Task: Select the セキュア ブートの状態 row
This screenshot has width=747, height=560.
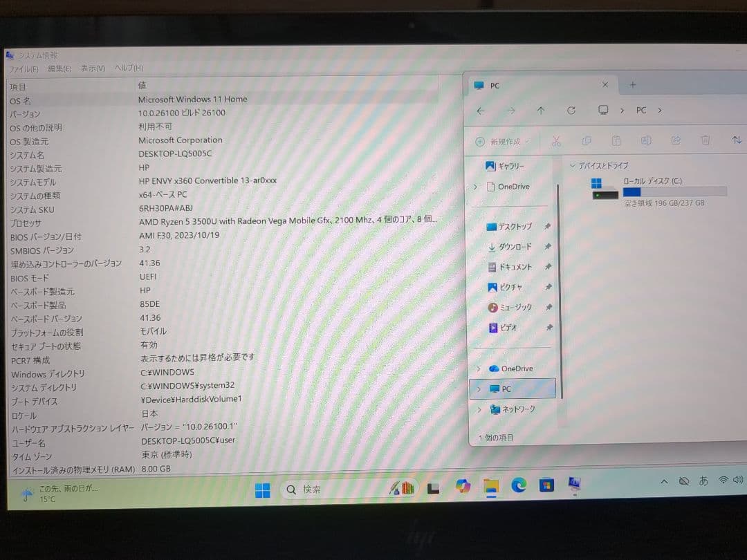Action: click(x=223, y=345)
